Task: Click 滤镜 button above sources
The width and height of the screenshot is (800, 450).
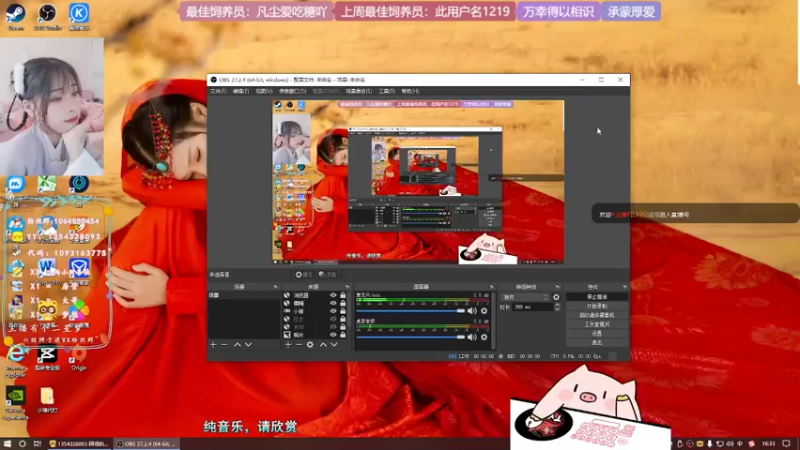Action: click(x=328, y=274)
